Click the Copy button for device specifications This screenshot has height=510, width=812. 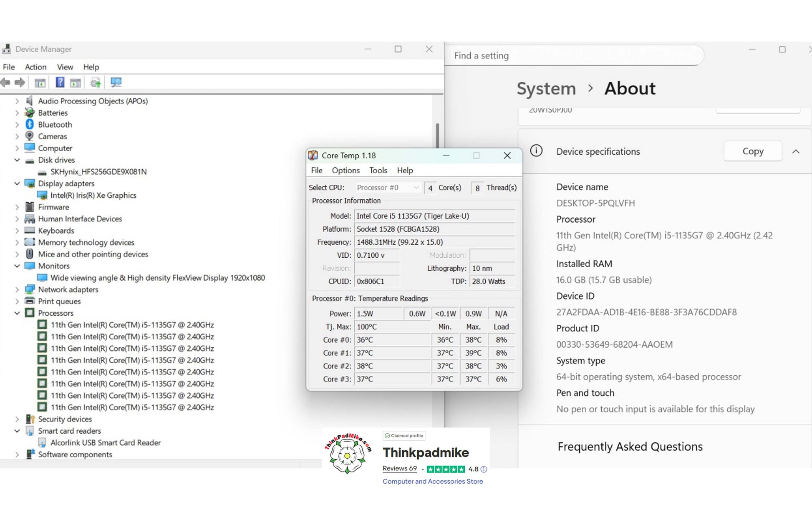click(753, 151)
